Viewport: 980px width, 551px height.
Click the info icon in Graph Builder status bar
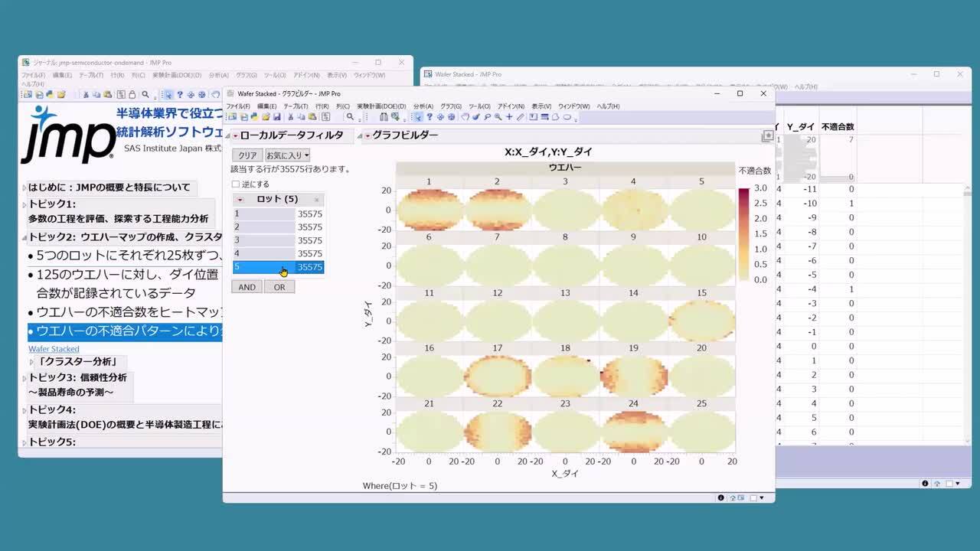[x=720, y=497]
